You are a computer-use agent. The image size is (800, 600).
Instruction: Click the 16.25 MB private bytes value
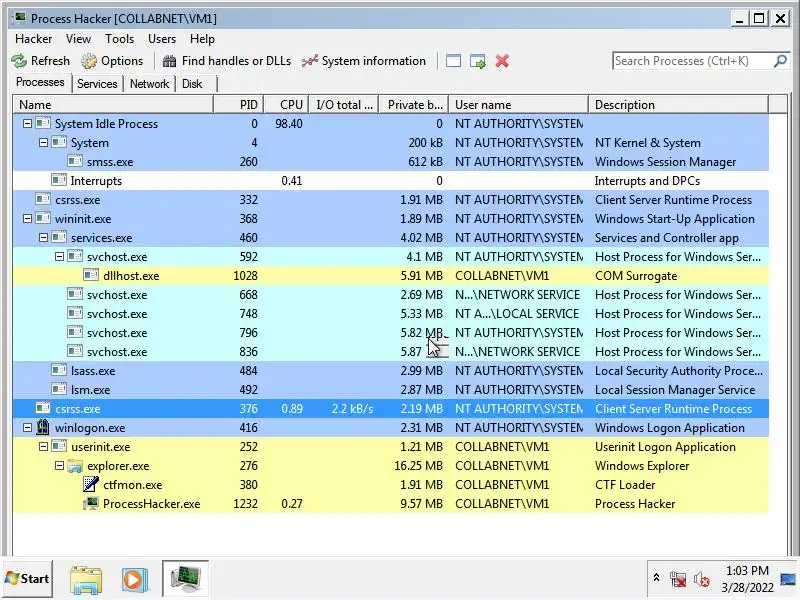pyautogui.click(x=418, y=466)
